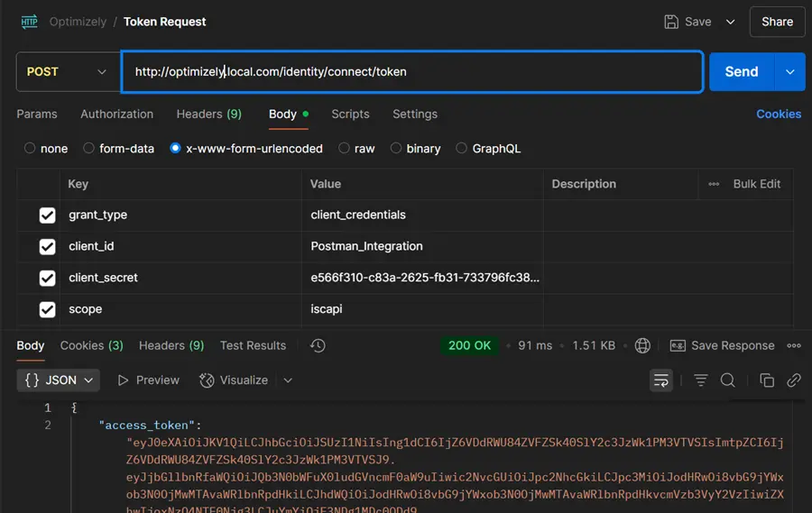This screenshot has width=812, height=513.
Task: Click the scope key cell
Action: pos(180,309)
